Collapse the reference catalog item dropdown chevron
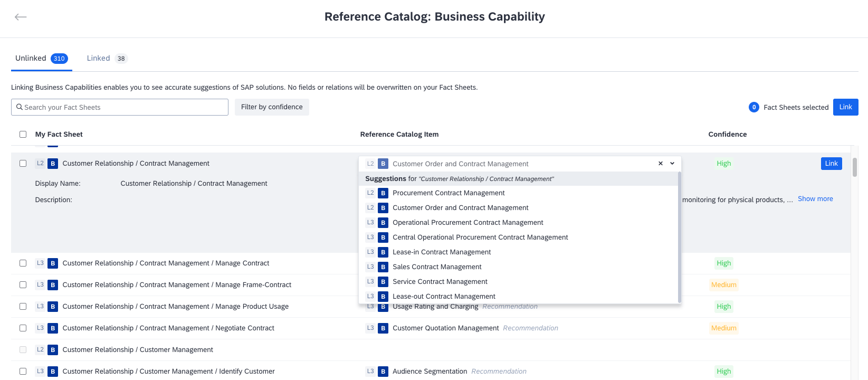 coord(672,164)
